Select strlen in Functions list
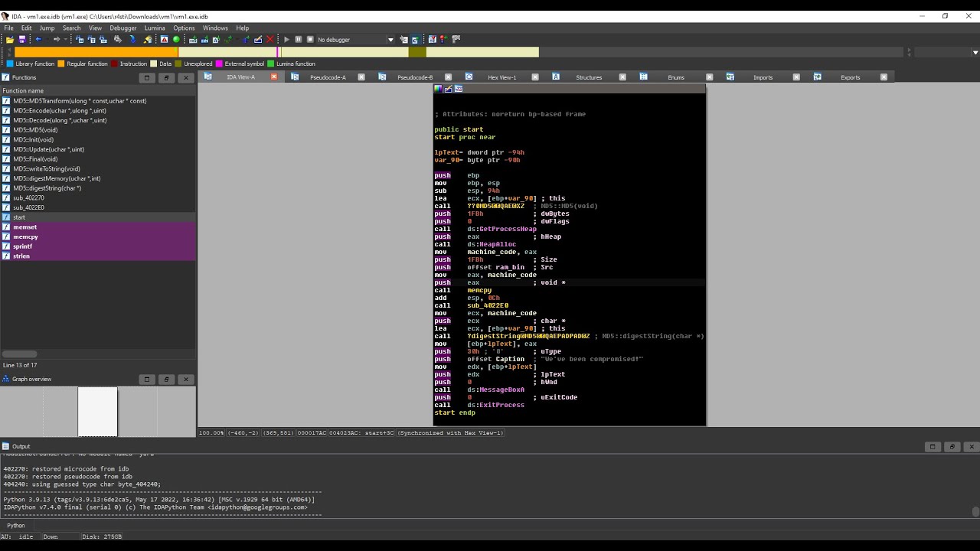The image size is (980, 551). 98,256
